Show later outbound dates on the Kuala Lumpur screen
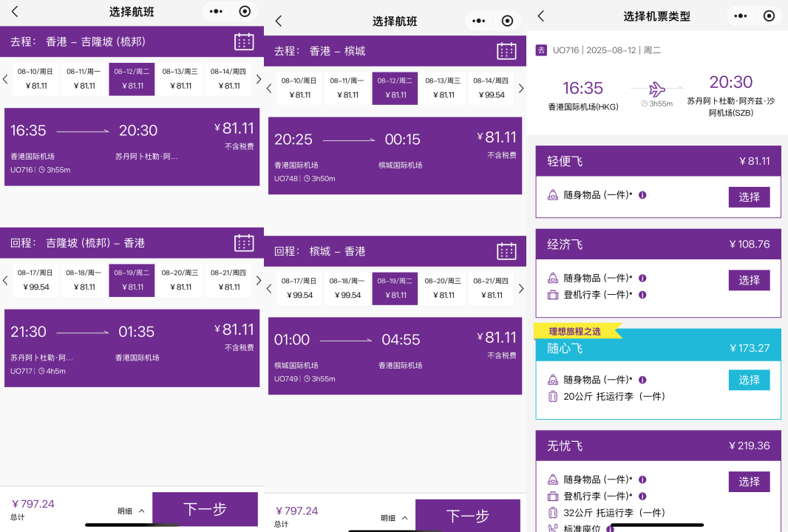 pos(258,79)
